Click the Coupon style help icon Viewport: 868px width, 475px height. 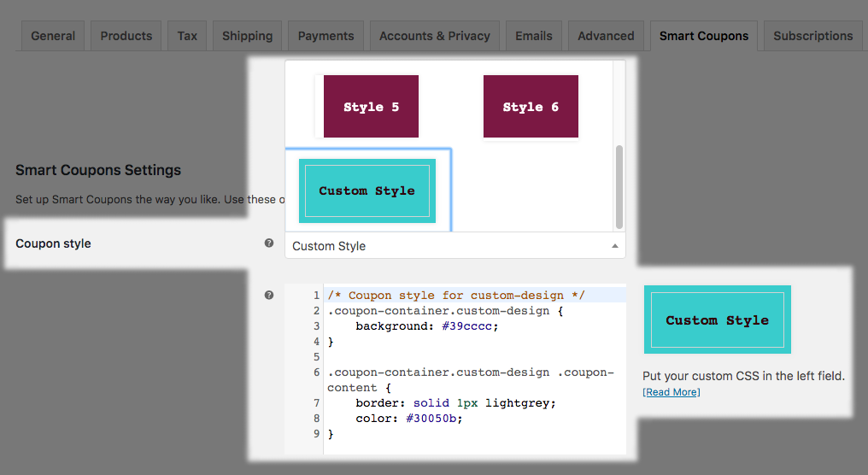pos(269,243)
